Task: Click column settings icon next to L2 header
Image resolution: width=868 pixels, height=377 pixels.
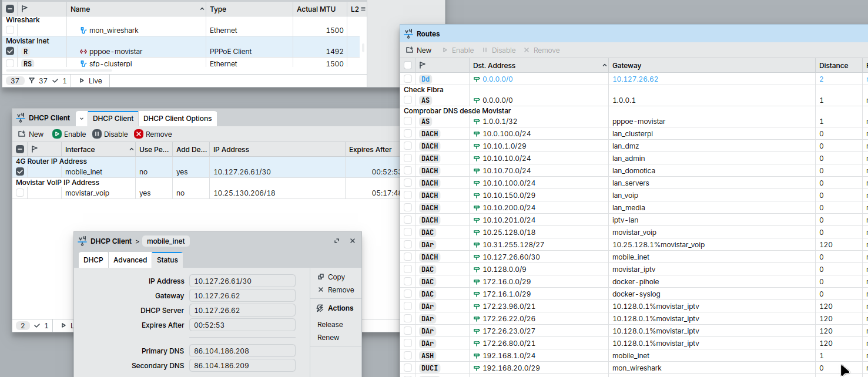Action: (363, 9)
